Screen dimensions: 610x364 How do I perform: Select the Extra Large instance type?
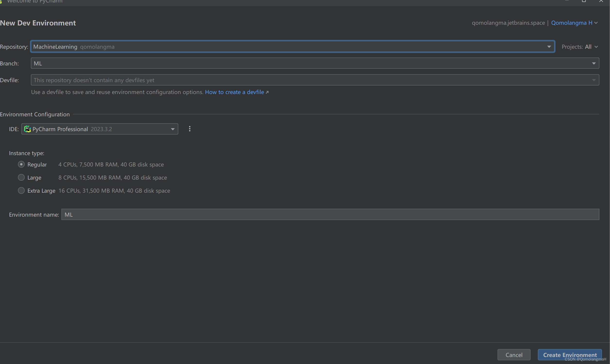click(x=21, y=190)
